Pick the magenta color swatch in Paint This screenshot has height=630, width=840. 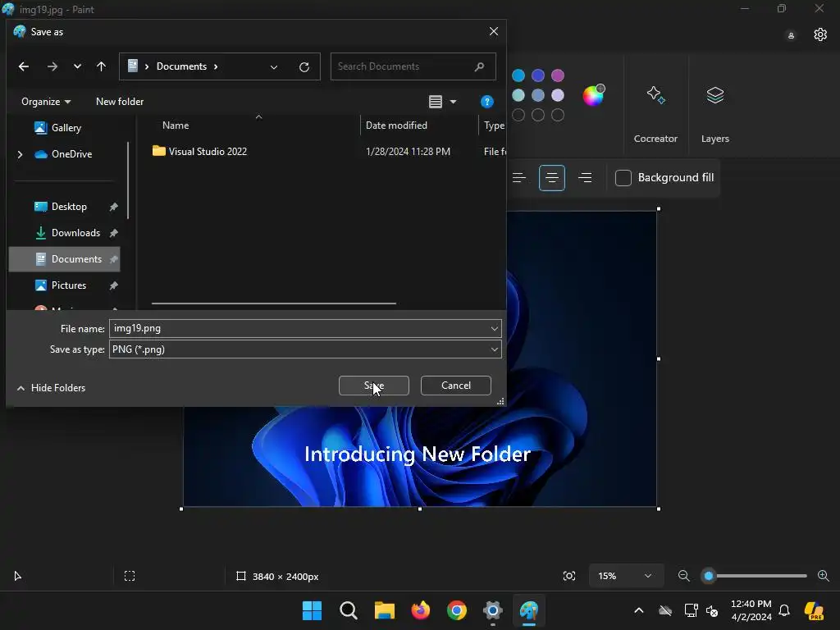point(558,75)
